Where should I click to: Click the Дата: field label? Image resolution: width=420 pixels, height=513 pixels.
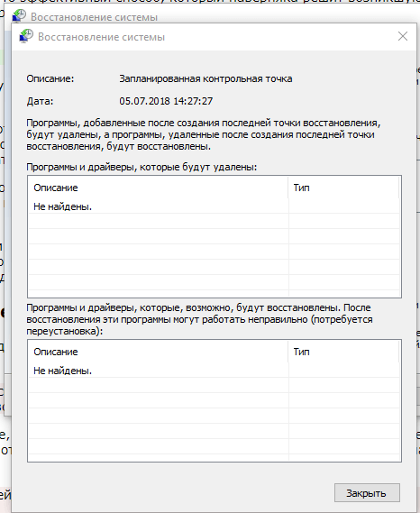pos(40,101)
